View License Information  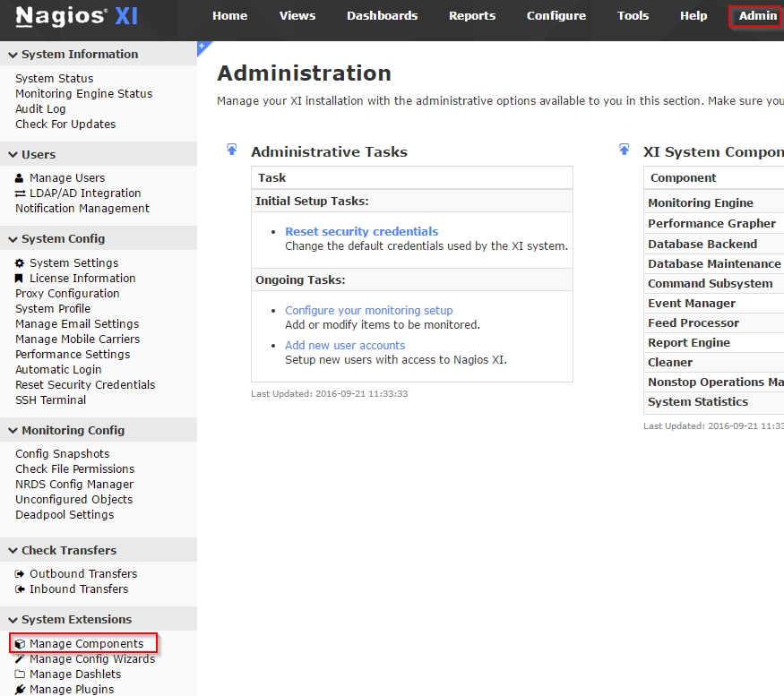[82, 279]
